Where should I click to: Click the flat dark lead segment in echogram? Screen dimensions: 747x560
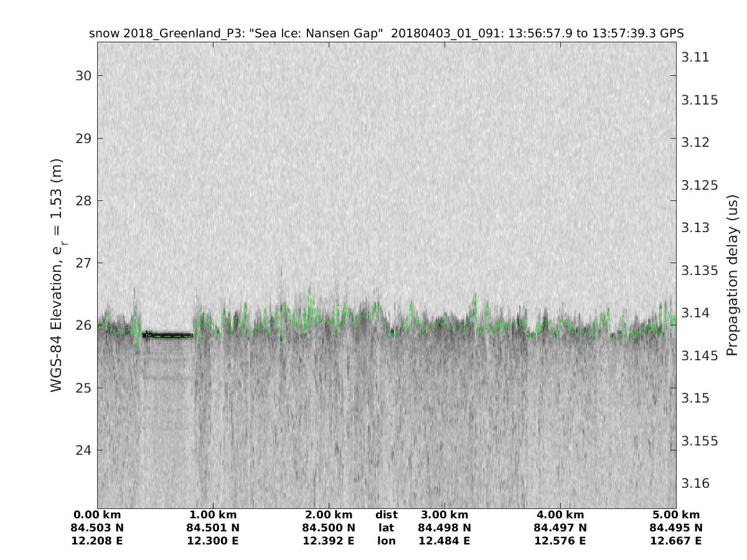tap(167, 335)
